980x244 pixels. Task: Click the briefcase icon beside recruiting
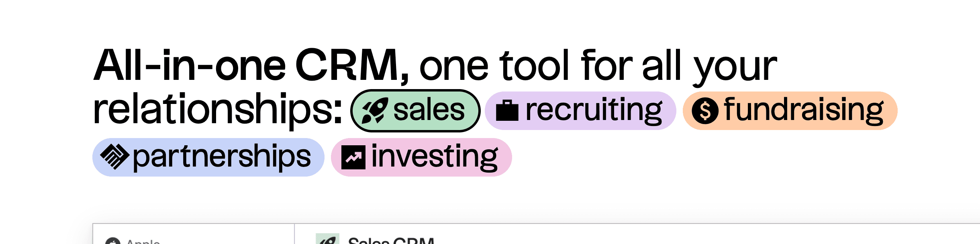click(507, 111)
